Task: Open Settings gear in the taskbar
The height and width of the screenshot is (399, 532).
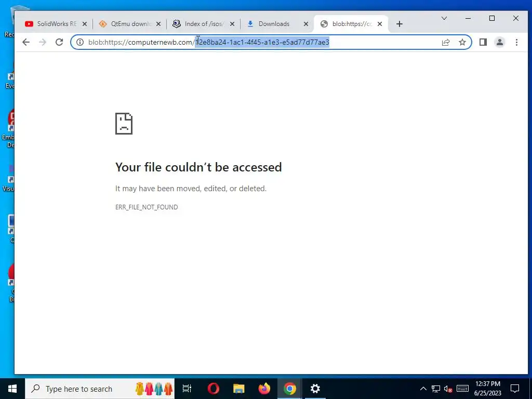Action: click(315, 389)
